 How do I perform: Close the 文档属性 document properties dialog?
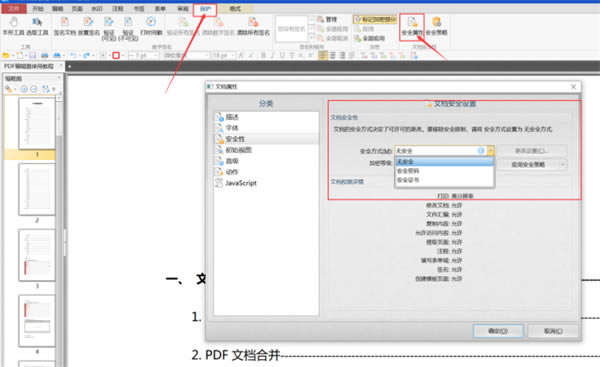pyautogui.click(x=573, y=87)
